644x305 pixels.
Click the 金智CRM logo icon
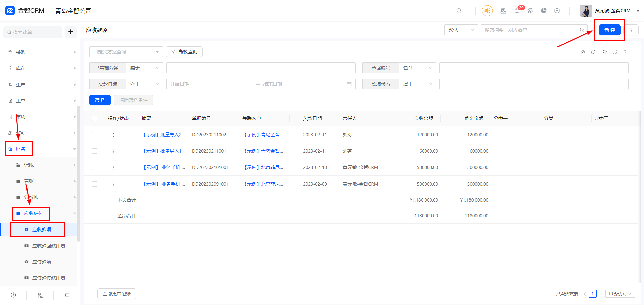(x=10, y=11)
